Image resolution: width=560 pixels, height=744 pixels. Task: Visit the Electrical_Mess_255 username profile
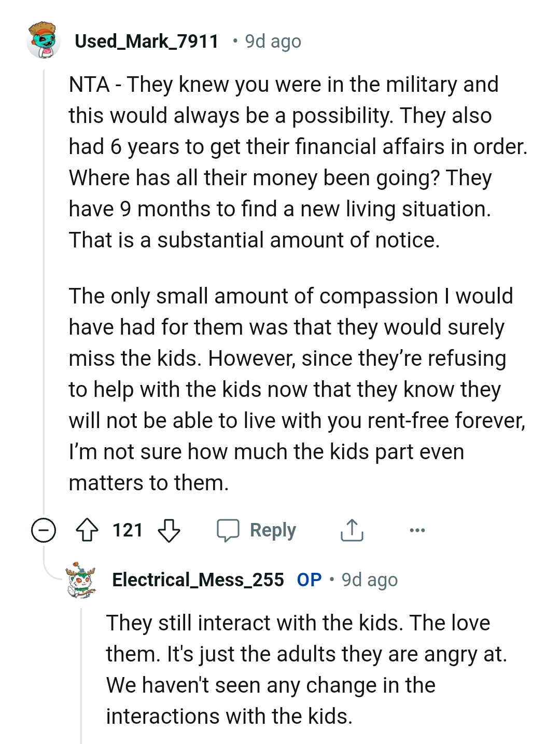pyautogui.click(x=198, y=580)
